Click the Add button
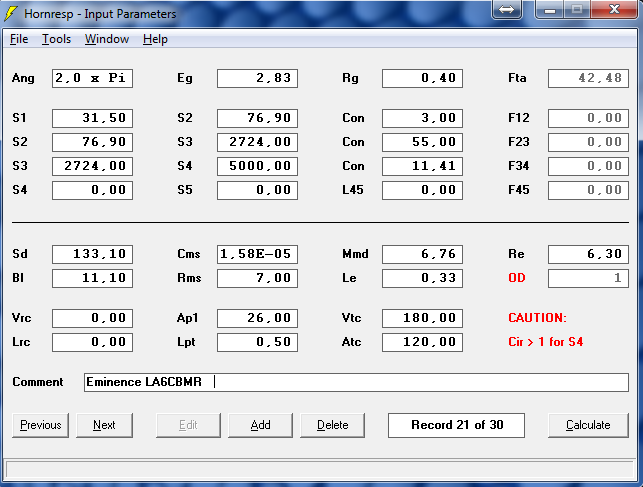Image resolution: width=643 pixels, height=487 pixels. [x=260, y=425]
